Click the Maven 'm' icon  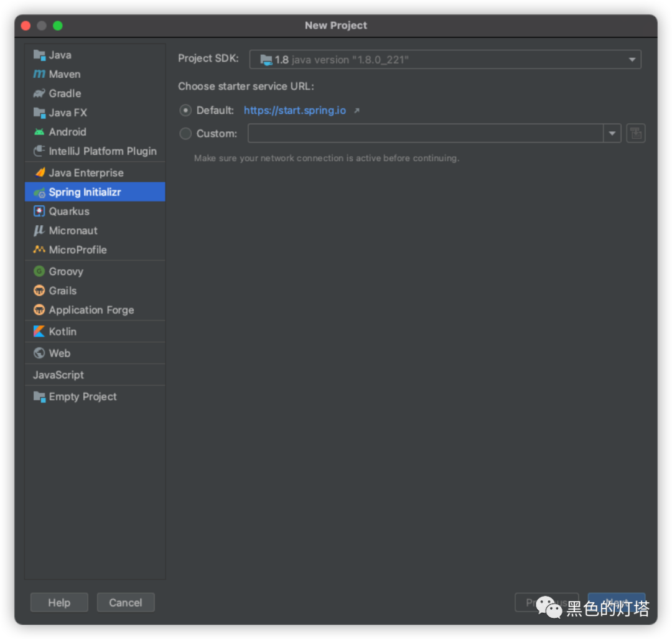pyautogui.click(x=39, y=74)
